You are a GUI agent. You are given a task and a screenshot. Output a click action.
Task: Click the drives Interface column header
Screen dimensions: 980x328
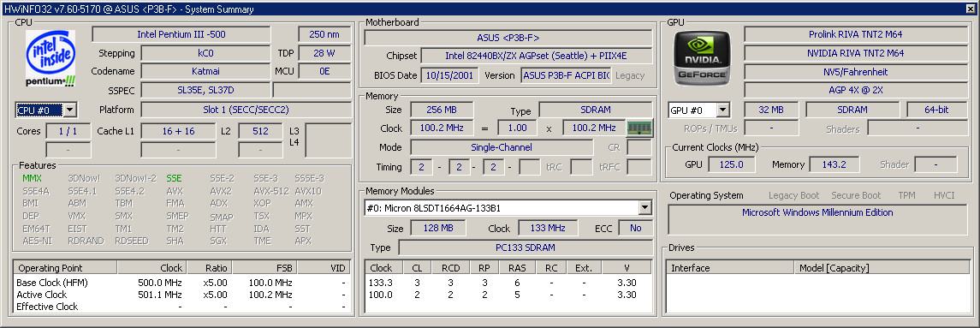click(731, 268)
